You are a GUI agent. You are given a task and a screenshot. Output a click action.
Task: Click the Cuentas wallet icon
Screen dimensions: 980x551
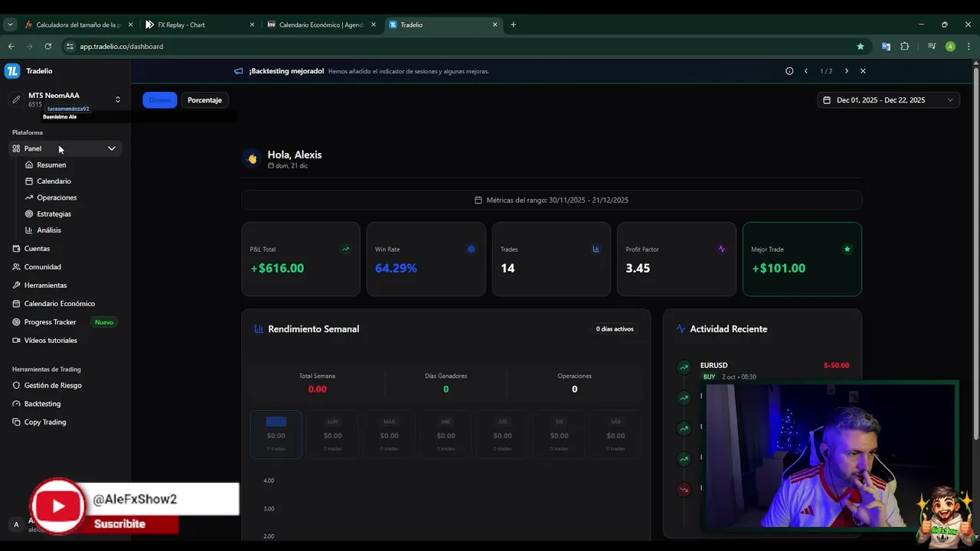tap(17, 249)
